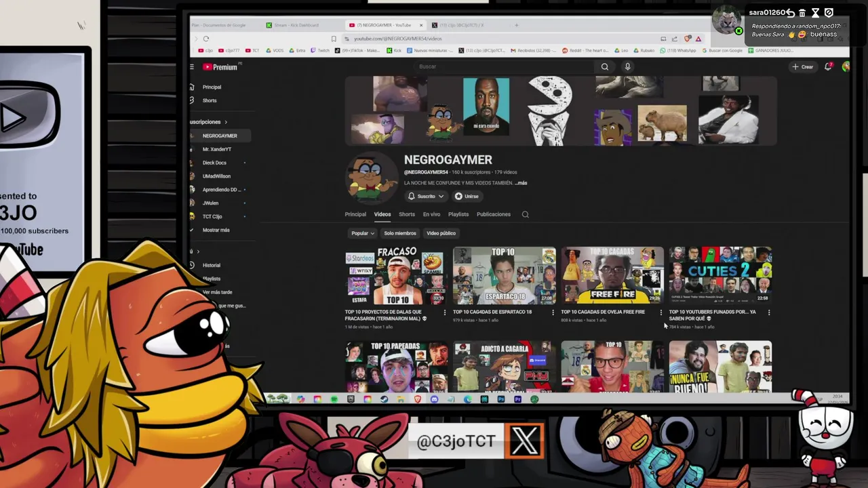The height and width of the screenshot is (488, 868).
Task: Open a new browser tab with plus icon
Action: click(516, 25)
